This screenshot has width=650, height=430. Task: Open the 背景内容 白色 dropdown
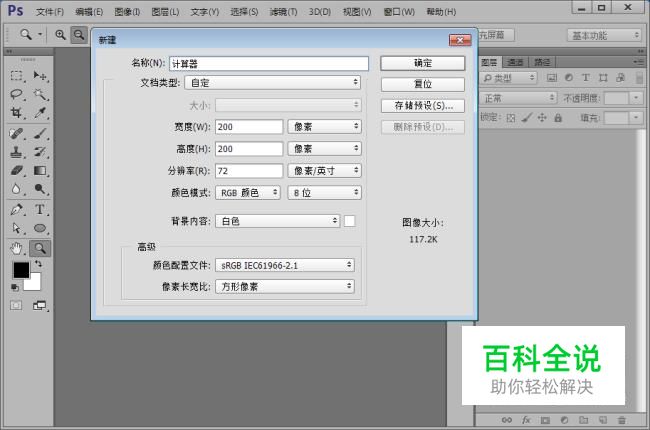click(x=278, y=221)
